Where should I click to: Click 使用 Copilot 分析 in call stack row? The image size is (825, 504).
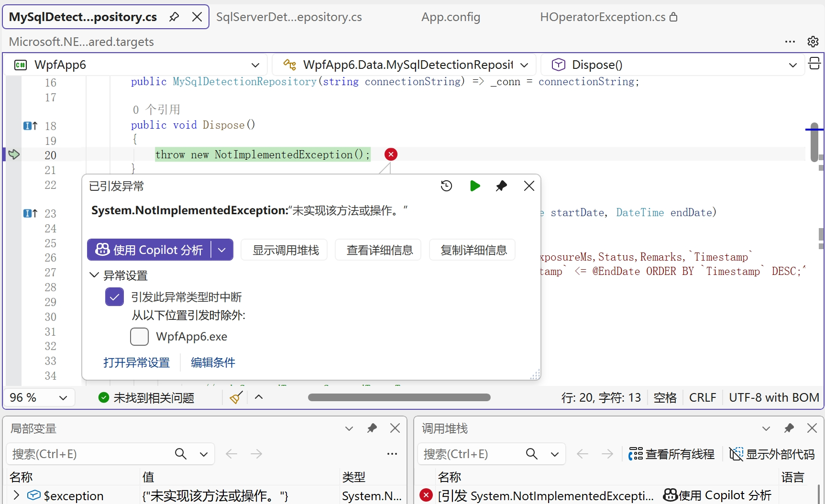click(717, 495)
